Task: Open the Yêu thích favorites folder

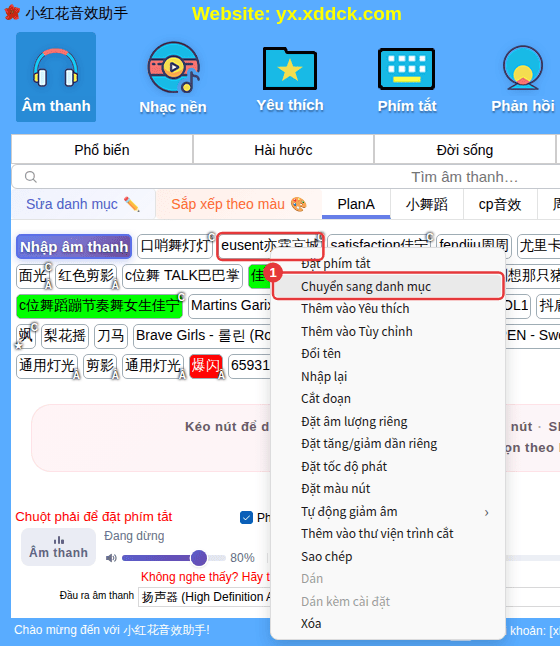Action: (x=290, y=78)
